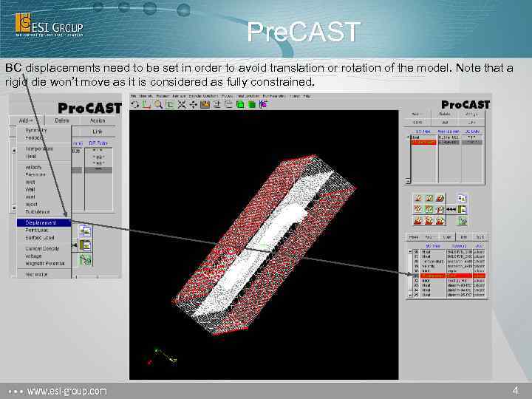
Task: Open the www.esi-group.com footer link
Action: (x=66, y=391)
